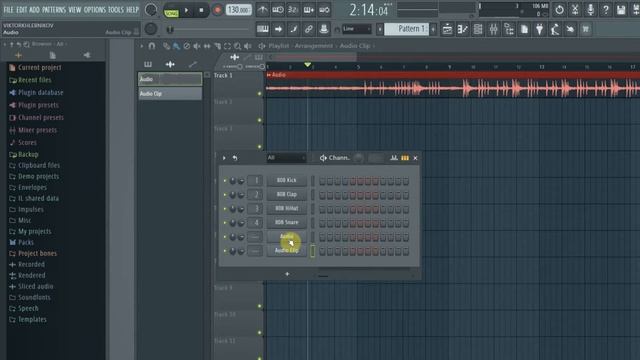Open the project info page icon
The width and height of the screenshot is (640, 360).
tap(524, 29)
